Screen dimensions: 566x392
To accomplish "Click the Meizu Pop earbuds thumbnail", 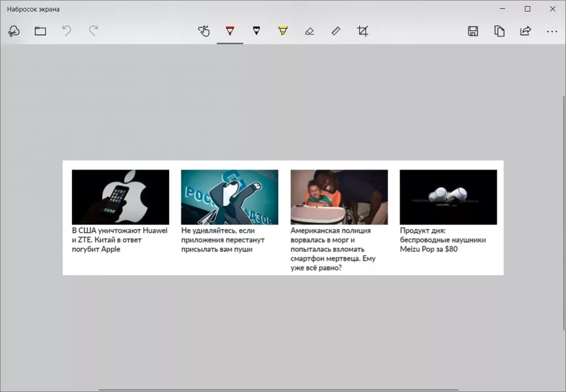I will coord(448,197).
